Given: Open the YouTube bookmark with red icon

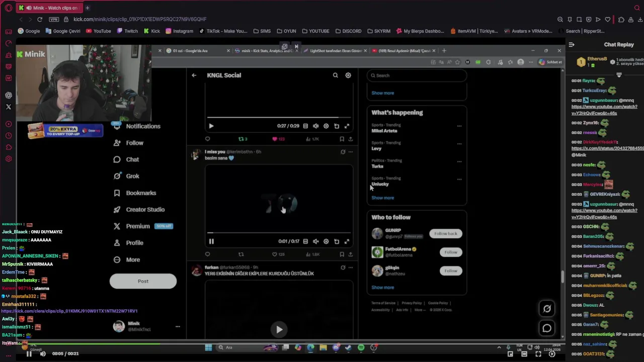Looking at the screenshot, I should coord(98,31).
